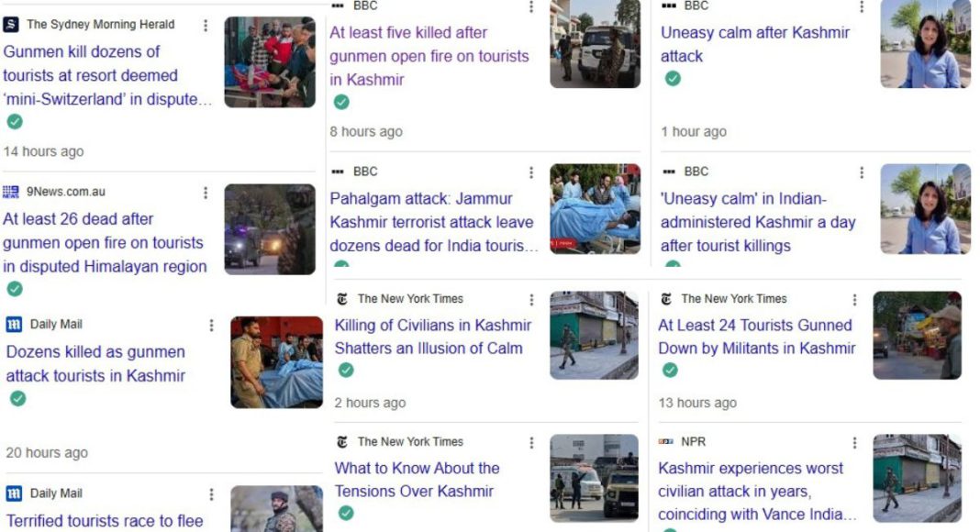The width and height of the screenshot is (980, 532).
Task: Click the New York Times logo beside 'Killing of Civilians'
Action: click(x=342, y=299)
